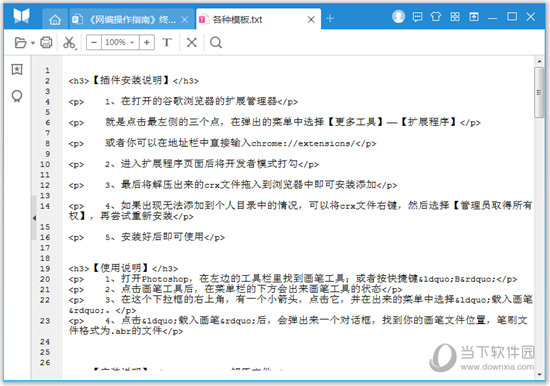Viewport: 550px width, 386px height.
Task: Click the vertical scrollbar thumb
Action: tap(539, 93)
